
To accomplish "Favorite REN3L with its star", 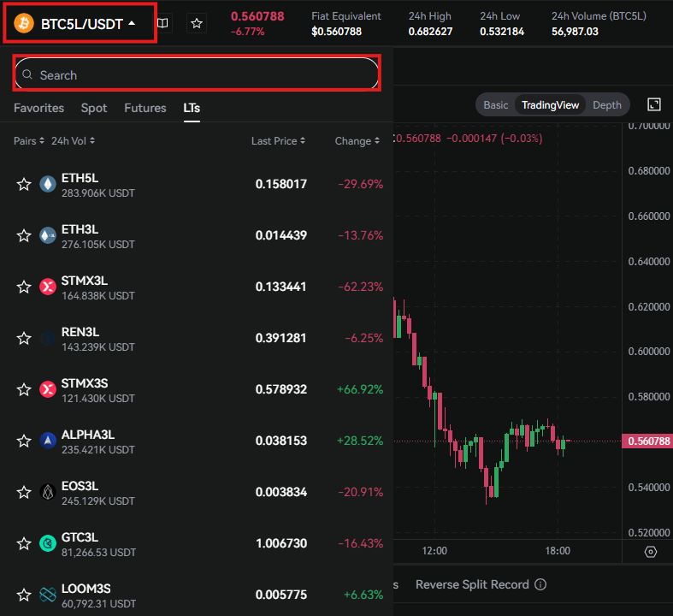I will (x=24, y=338).
